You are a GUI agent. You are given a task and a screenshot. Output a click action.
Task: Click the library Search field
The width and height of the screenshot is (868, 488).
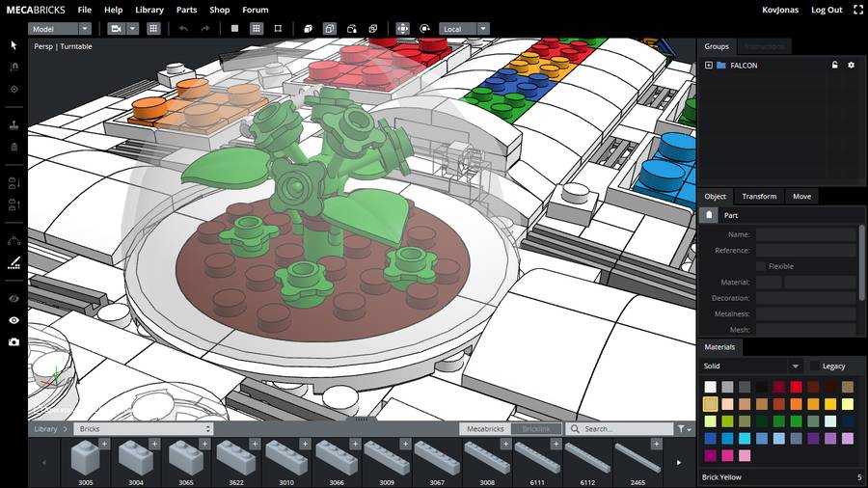[x=620, y=429]
